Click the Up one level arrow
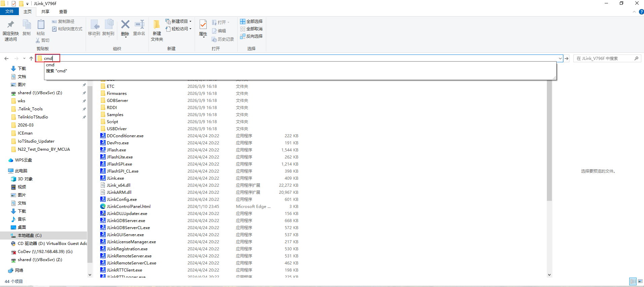The width and height of the screenshot is (644, 287). (x=31, y=59)
